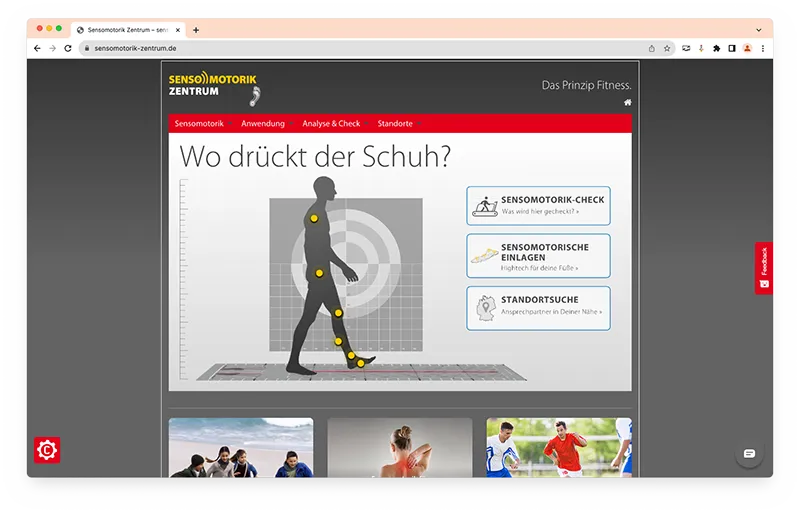Image resolution: width=800 pixels, height=513 pixels.
Task: Open the red gear cookie settings icon
Action: click(x=47, y=450)
